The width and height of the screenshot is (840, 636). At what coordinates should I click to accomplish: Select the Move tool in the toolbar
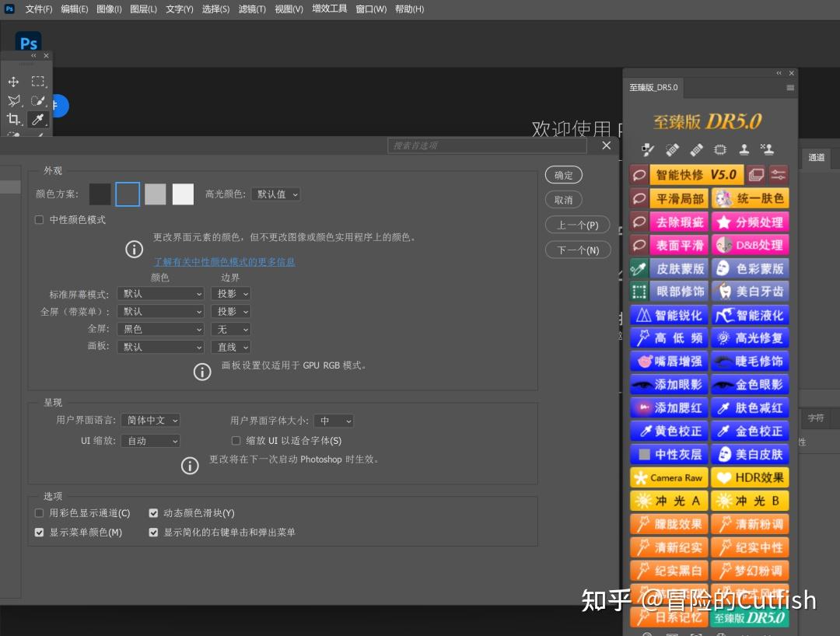click(13, 82)
